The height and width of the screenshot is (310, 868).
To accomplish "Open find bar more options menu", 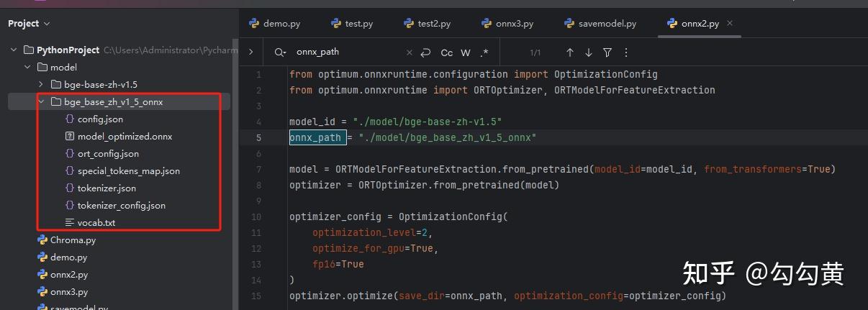I will coord(626,53).
